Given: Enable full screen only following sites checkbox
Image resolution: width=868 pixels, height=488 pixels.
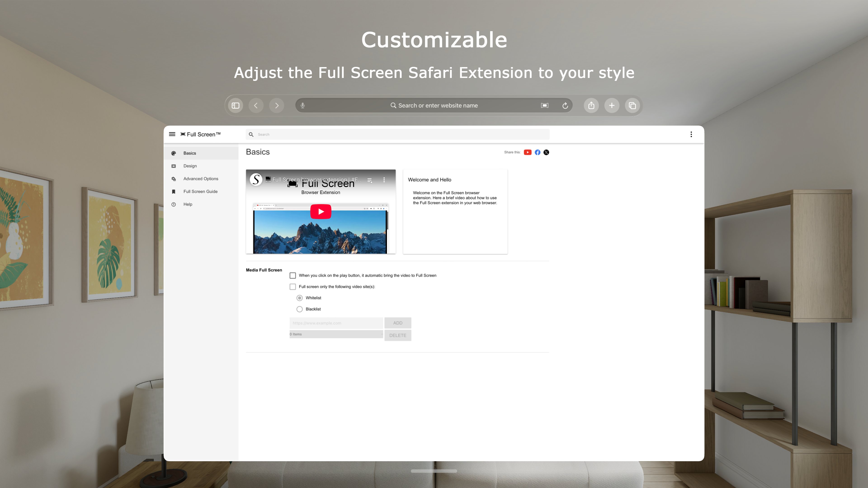Looking at the screenshot, I should click(x=292, y=287).
